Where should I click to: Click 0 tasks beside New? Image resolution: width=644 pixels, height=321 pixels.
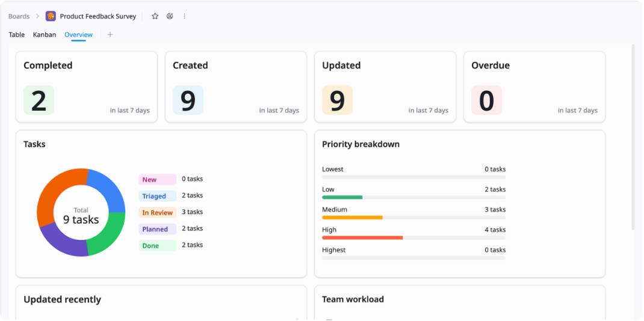coord(192,179)
